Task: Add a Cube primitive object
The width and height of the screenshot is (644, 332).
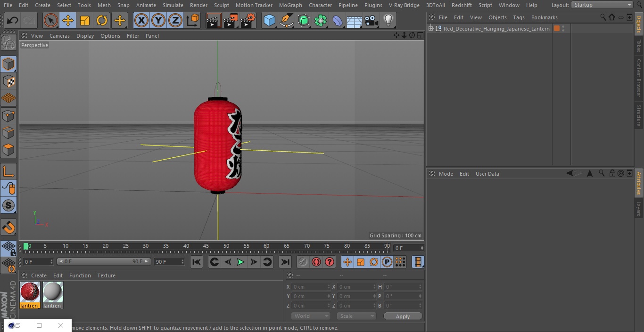Action: pos(269,21)
